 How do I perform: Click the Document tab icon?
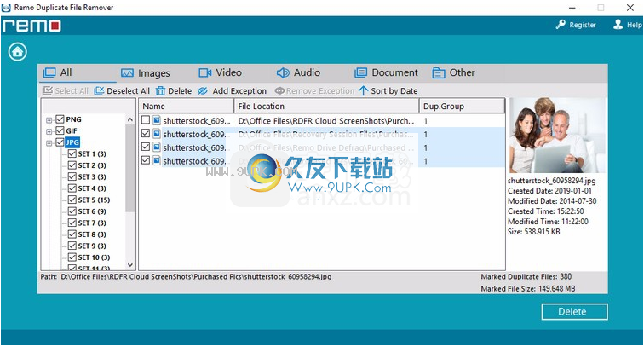point(360,72)
